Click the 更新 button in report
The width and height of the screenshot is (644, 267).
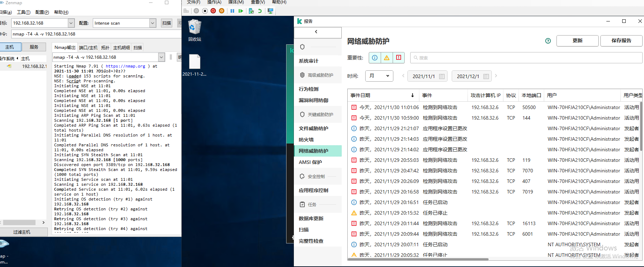(x=578, y=41)
